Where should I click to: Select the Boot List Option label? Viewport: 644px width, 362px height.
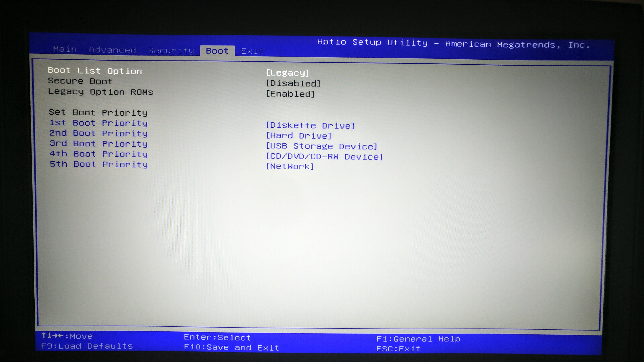click(95, 71)
